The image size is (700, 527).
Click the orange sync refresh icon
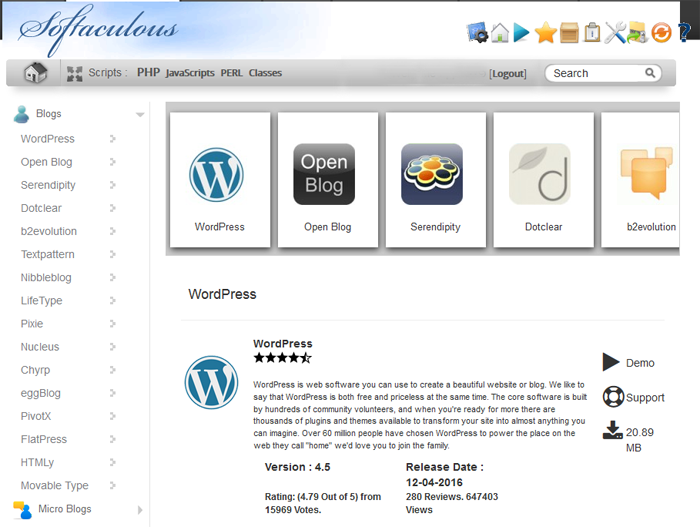661,33
